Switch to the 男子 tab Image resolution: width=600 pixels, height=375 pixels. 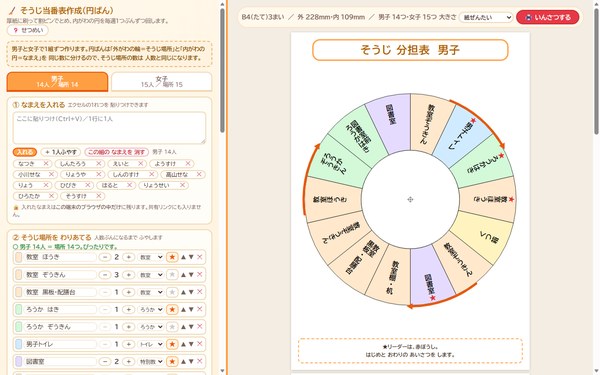(x=57, y=82)
